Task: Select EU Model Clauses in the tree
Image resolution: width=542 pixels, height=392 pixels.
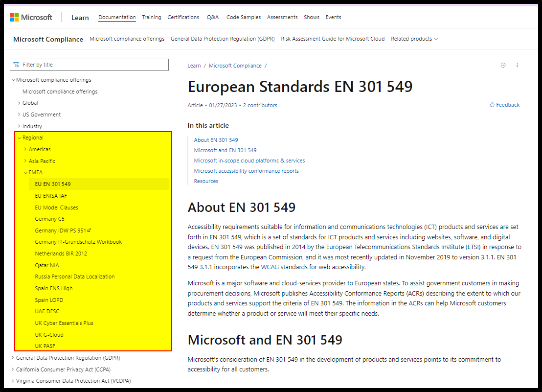Action: pyautogui.click(x=56, y=208)
